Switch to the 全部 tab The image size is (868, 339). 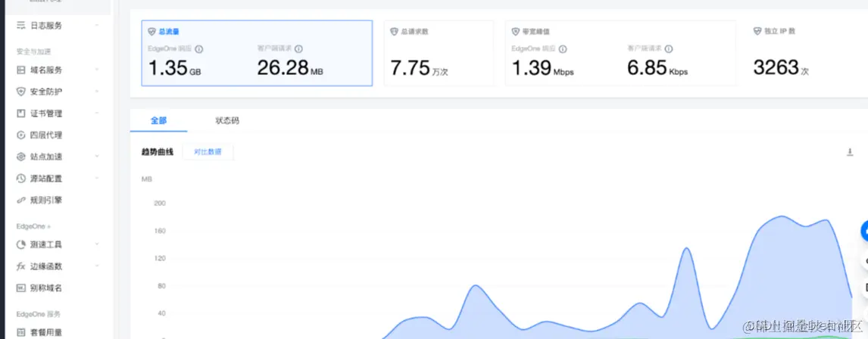tap(158, 120)
